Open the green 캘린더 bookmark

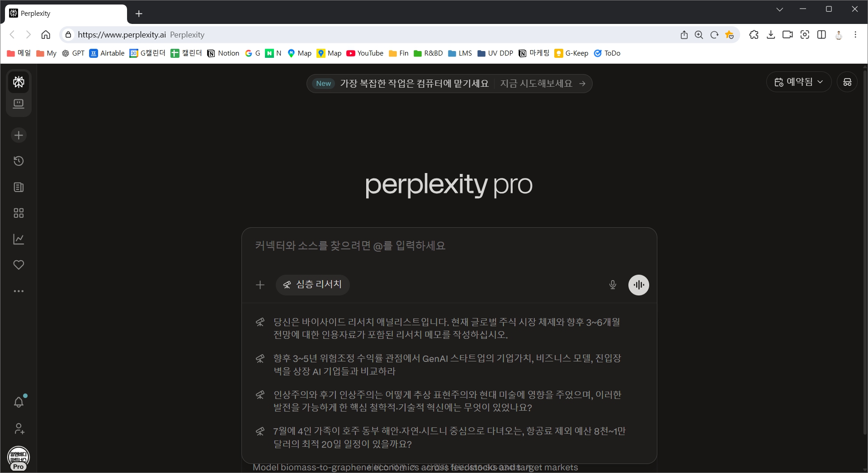click(x=186, y=53)
